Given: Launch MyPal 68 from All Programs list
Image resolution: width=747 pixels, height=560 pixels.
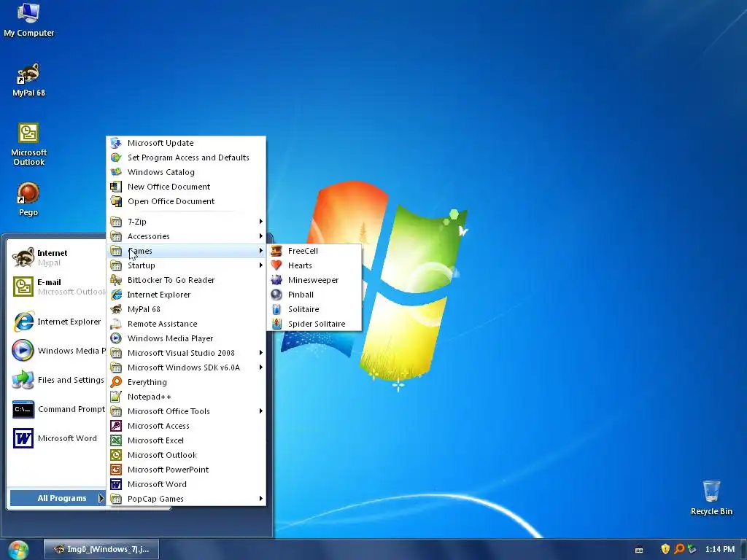Looking at the screenshot, I should (x=186, y=309).
